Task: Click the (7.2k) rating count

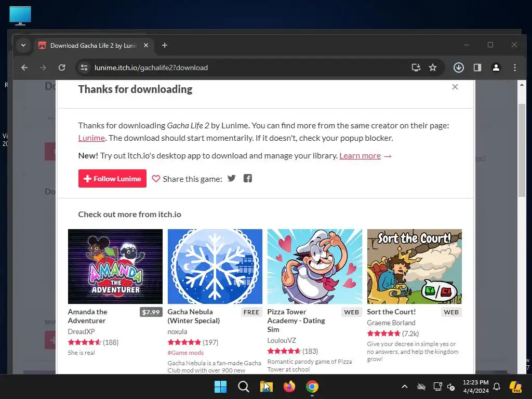Action: click(410, 334)
